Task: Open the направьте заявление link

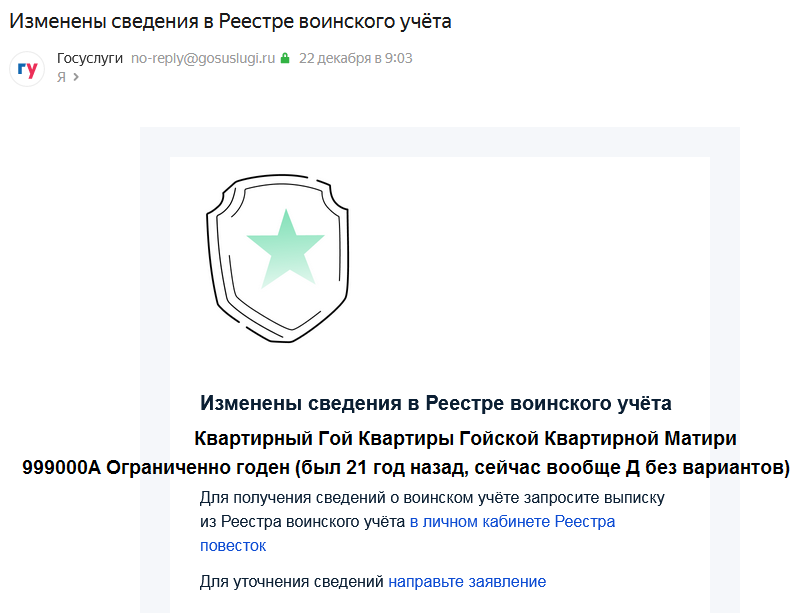Action: click(467, 581)
